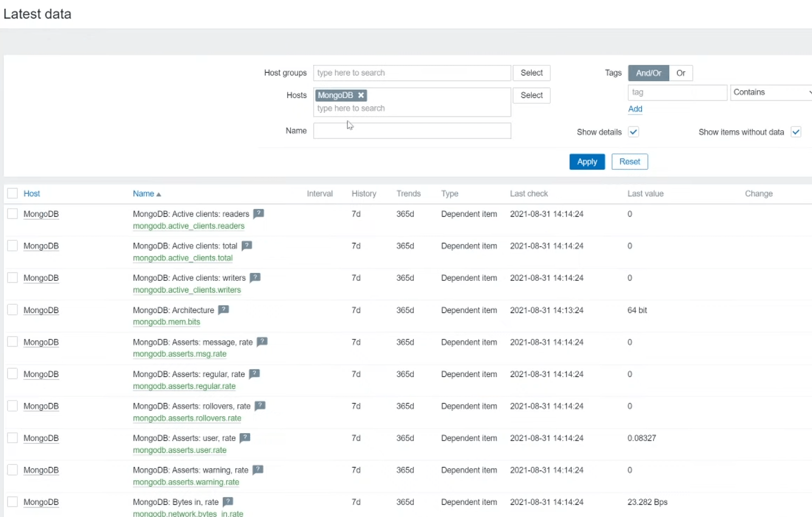The image size is (812, 517).
Task: Click Select button for Hosts
Action: point(531,95)
